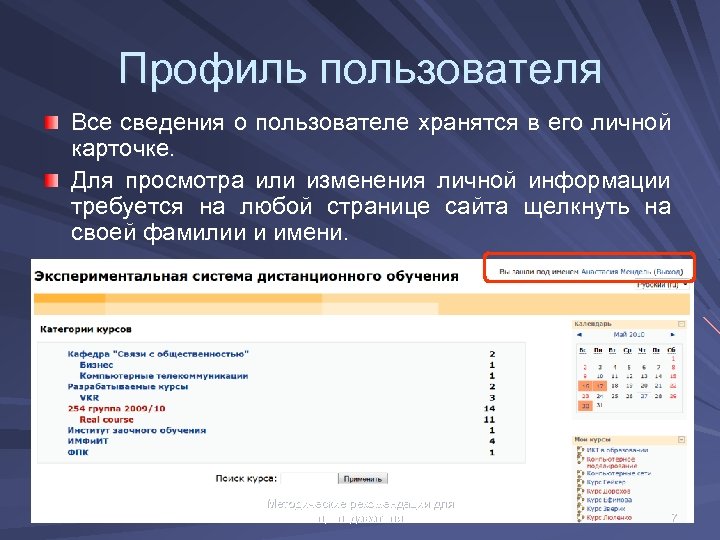The height and width of the screenshot is (540, 720).
Task: Open the Real course category
Action: click(x=106, y=419)
